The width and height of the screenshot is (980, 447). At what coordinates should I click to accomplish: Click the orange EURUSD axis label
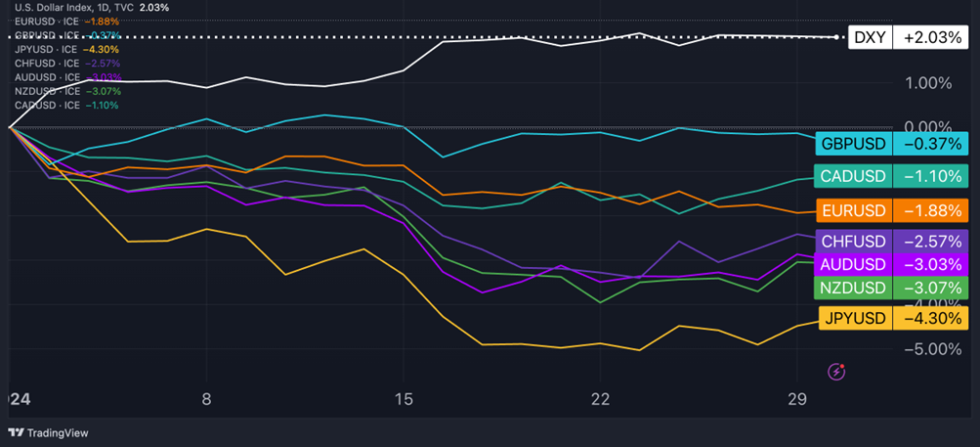click(852, 209)
